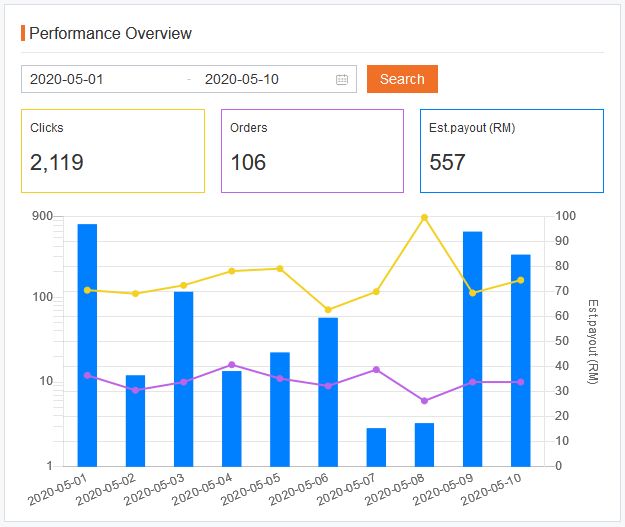Click the left axis value 900

click(42, 216)
